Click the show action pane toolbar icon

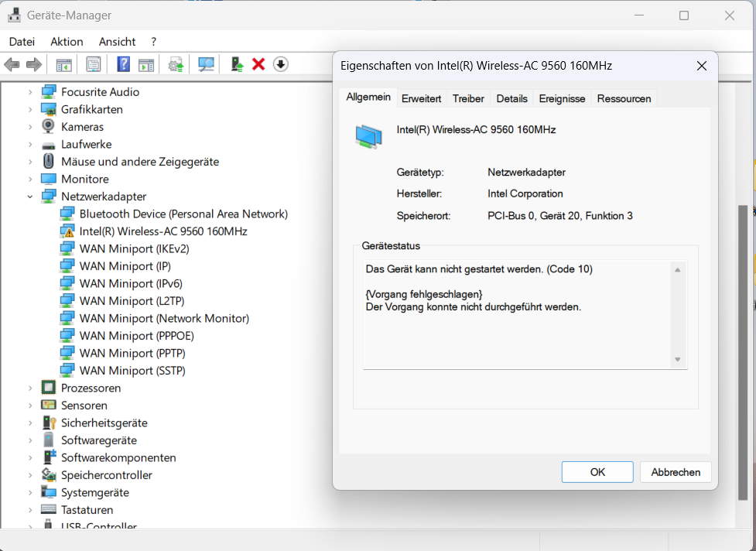(145, 64)
